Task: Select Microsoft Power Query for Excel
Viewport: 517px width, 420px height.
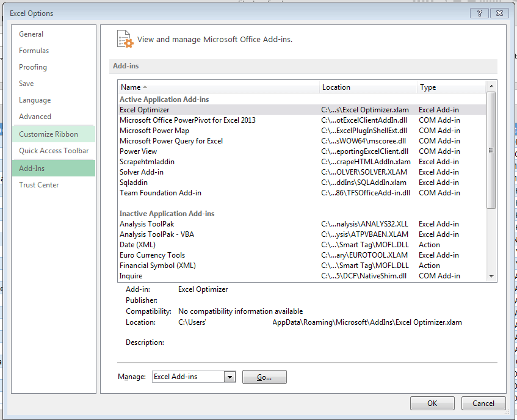Action: click(x=302, y=141)
